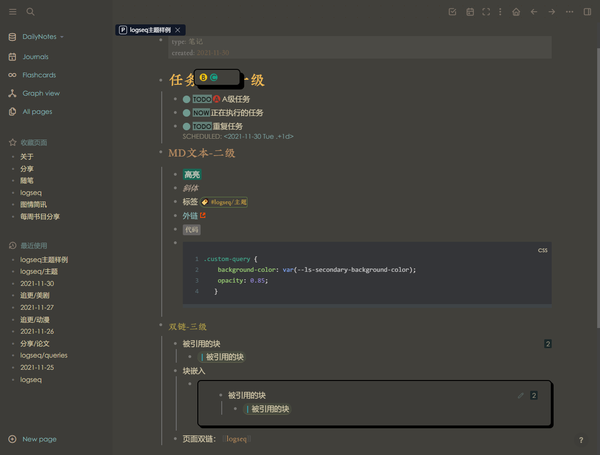This screenshot has height=455, width=600.
Task: Go forward with the right arrow
Action: pyautogui.click(x=550, y=12)
